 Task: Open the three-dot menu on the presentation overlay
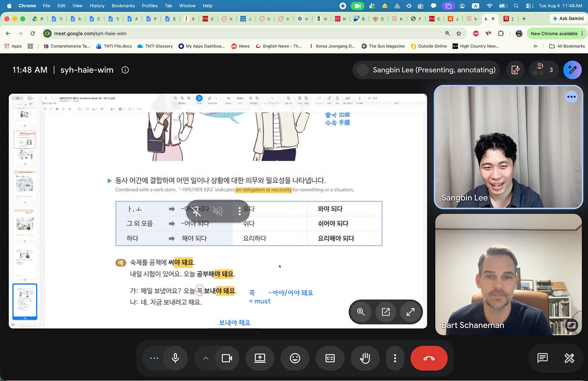(x=239, y=211)
